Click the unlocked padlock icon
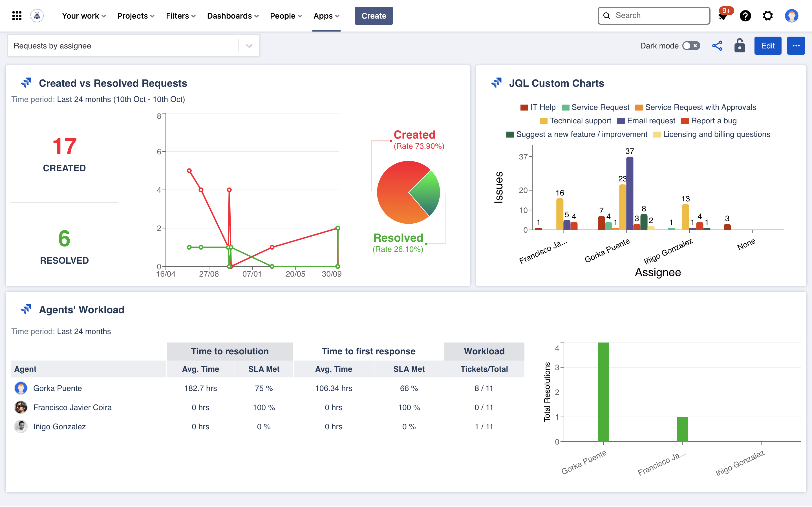This screenshot has height=507, width=812. [x=740, y=46]
